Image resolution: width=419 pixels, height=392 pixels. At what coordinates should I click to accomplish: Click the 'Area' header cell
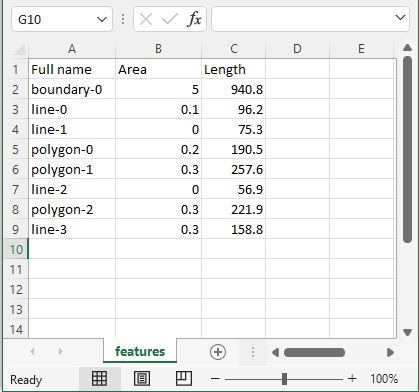point(158,69)
